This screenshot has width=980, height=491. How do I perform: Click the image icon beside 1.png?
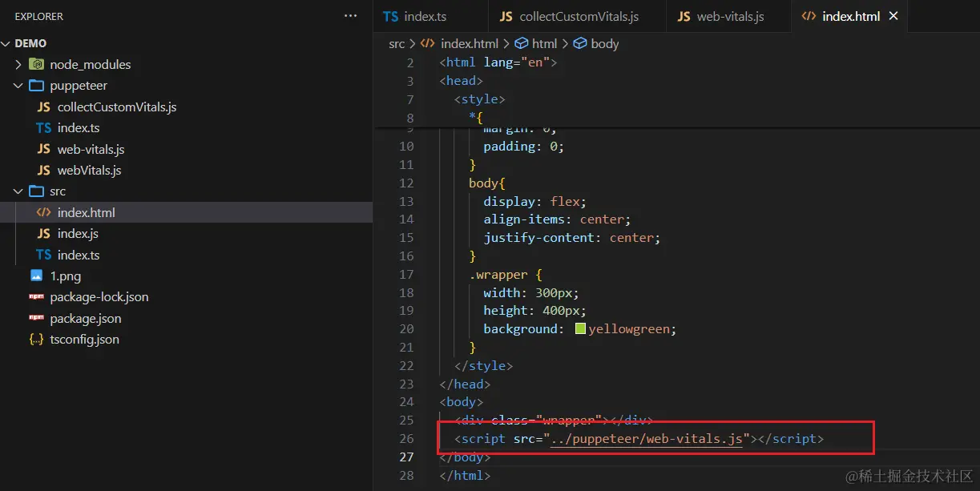click(x=36, y=276)
